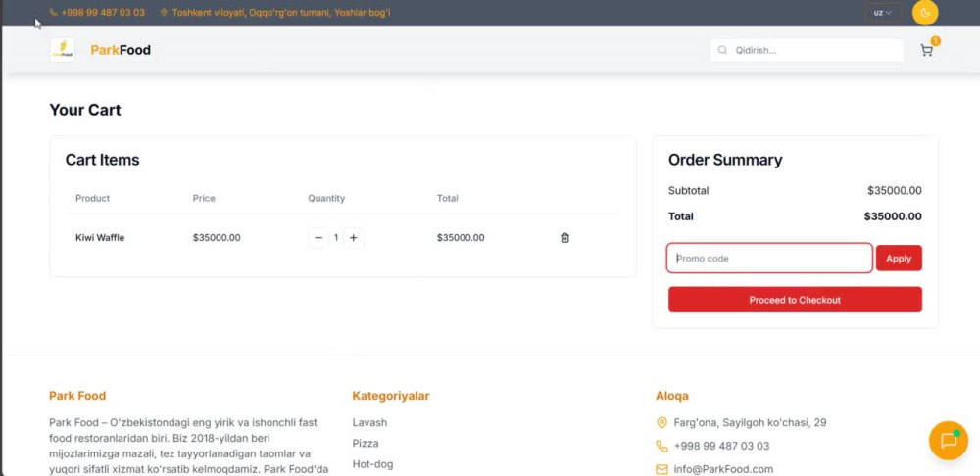Click footer phone icon
Image resolution: width=980 pixels, height=476 pixels.
point(661,446)
